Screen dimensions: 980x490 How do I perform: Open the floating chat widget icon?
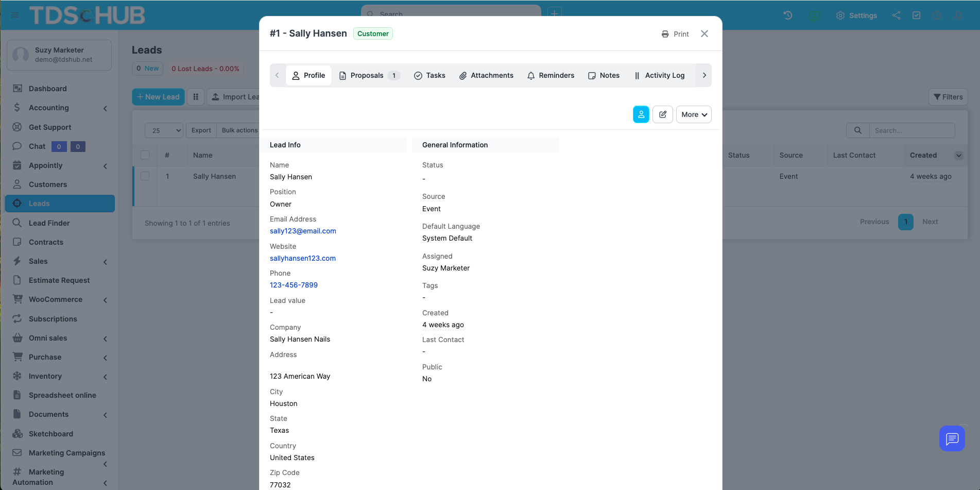[952, 438]
